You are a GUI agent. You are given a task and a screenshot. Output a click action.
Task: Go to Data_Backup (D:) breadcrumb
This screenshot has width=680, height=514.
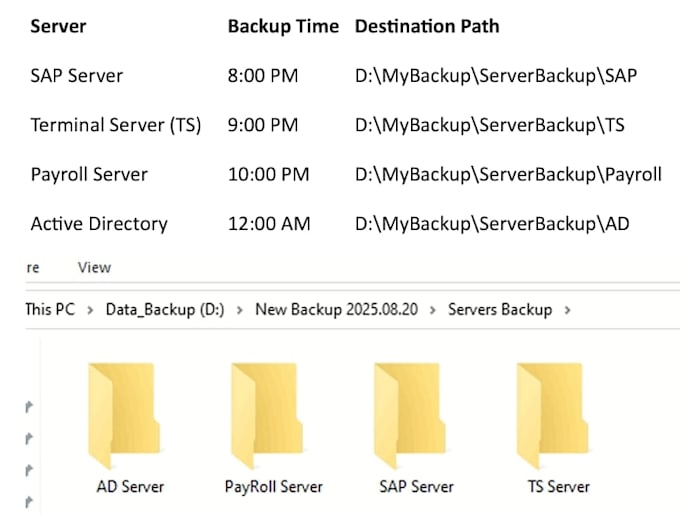click(165, 310)
